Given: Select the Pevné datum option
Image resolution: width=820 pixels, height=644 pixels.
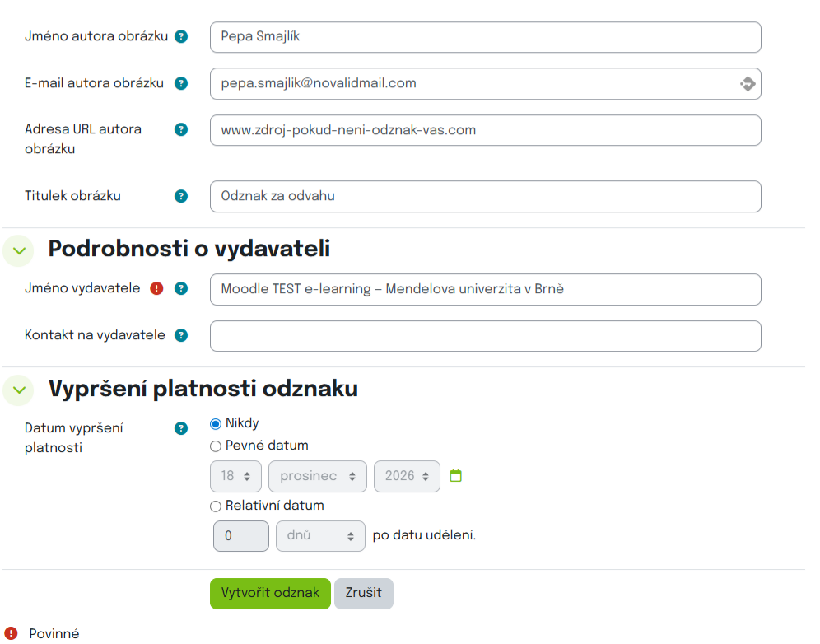Looking at the screenshot, I should pos(215,446).
